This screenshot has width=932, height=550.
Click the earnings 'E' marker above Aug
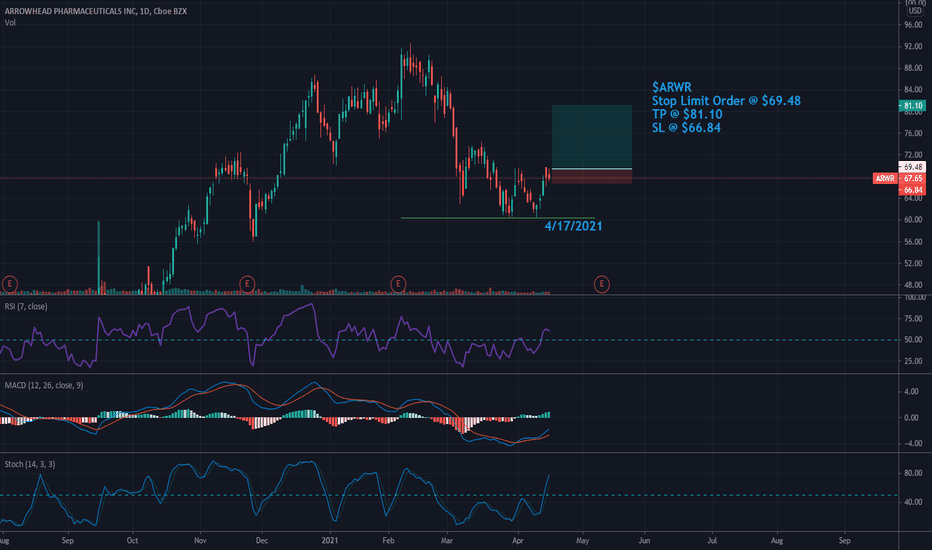tap(9, 284)
